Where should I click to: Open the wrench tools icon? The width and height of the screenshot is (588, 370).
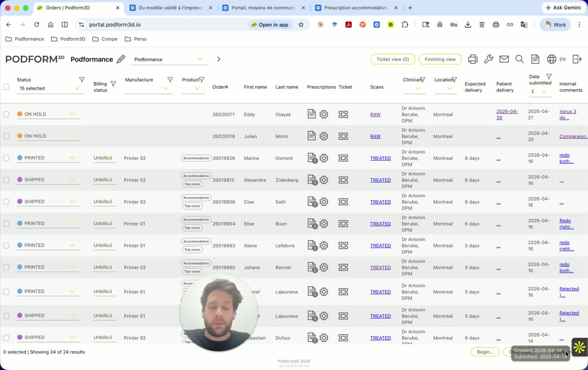(488, 59)
